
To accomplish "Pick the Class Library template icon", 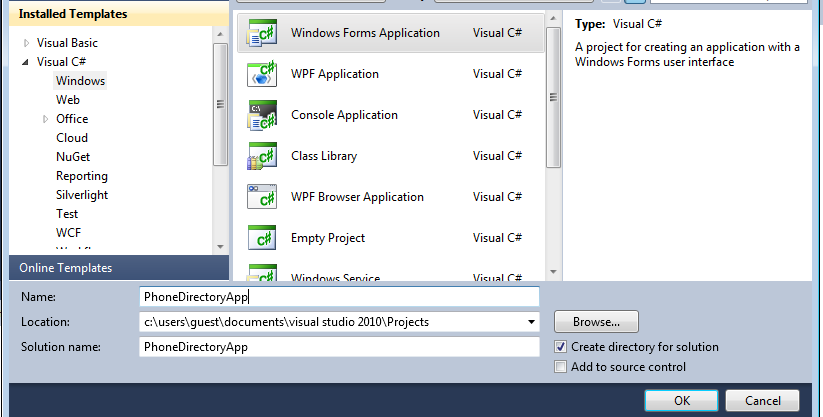I will point(262,157).
